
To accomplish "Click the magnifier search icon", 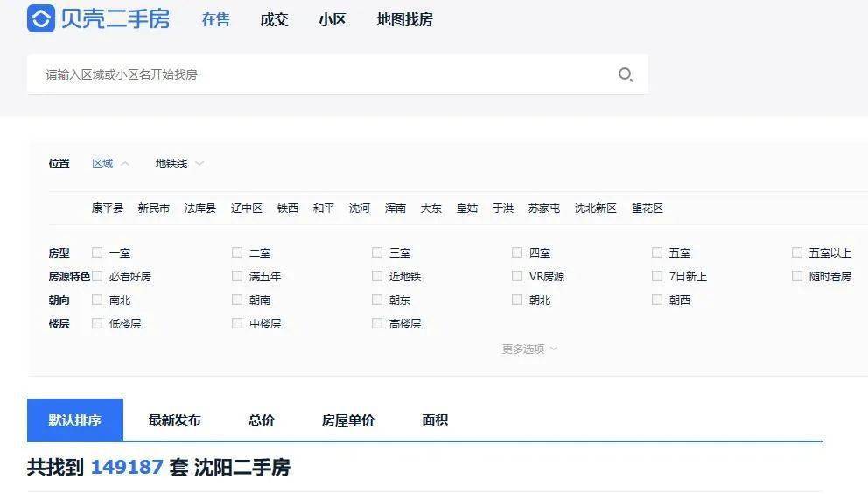I will pos(626,75).
